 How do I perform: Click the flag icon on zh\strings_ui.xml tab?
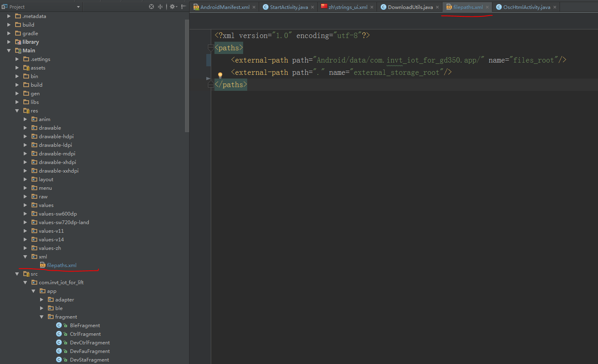tap(324, 7)
